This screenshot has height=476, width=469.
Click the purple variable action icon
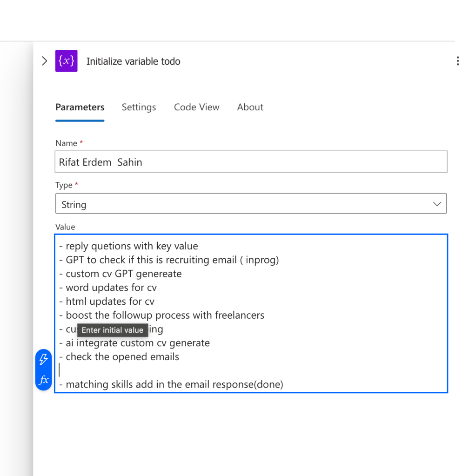point(66,60)
